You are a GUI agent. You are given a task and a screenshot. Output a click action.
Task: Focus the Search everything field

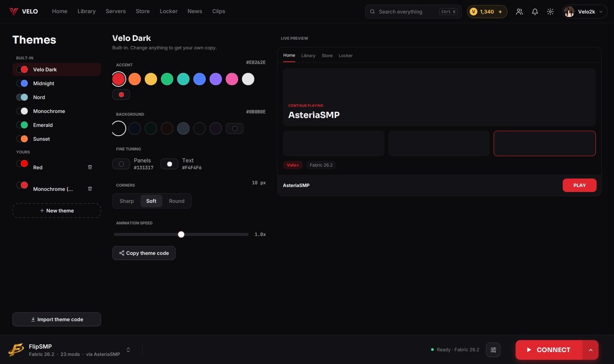coord(413,12)
